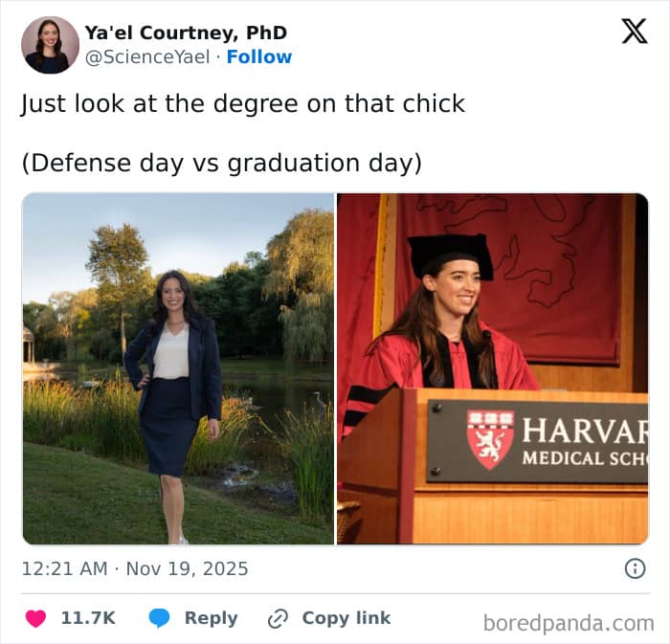Click the boredpanda.com watermark
Screen dimensions: 670x644
point(569,624)
